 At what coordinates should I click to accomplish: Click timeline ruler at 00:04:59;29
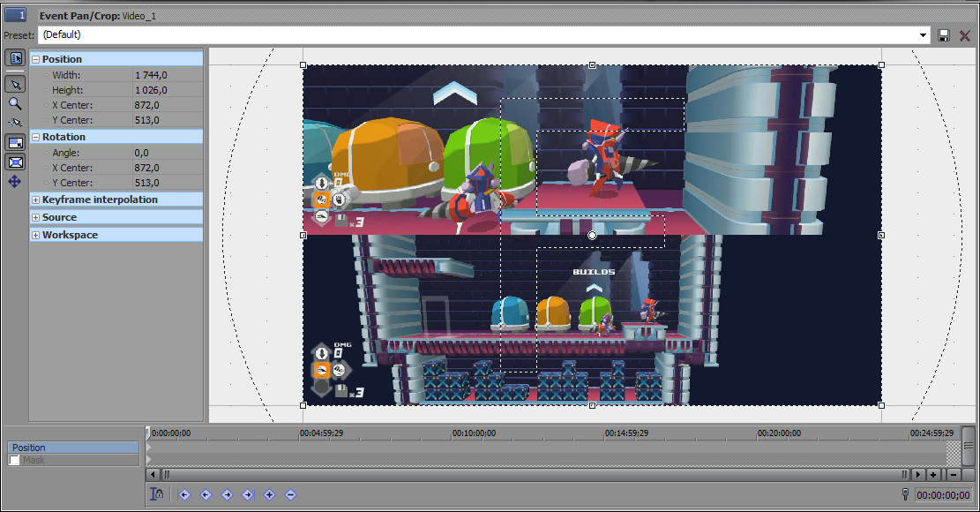click(x=321, y=433)
